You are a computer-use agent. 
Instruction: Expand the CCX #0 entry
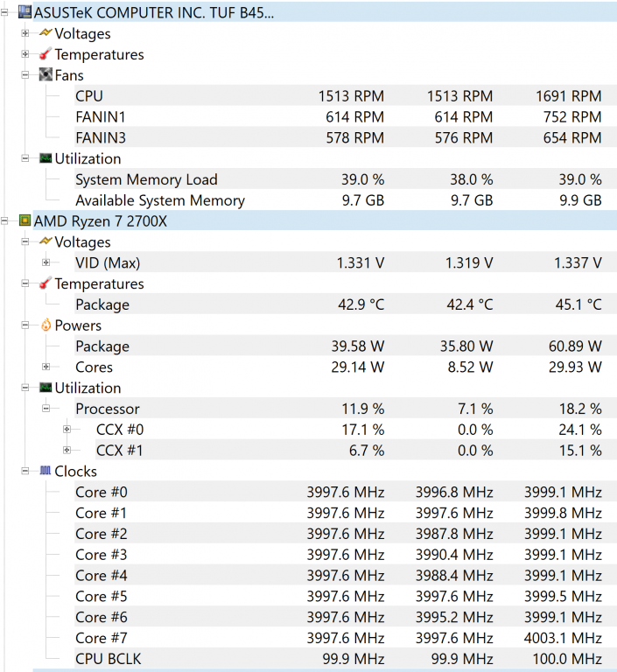point(67,429)
